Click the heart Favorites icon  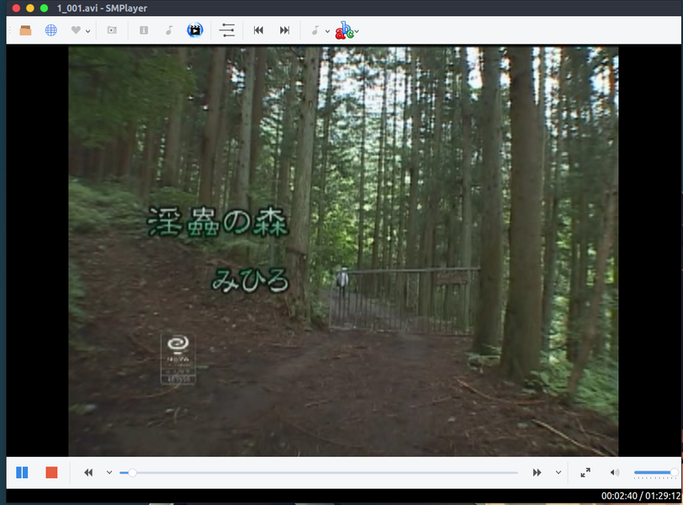click(76, 30)
